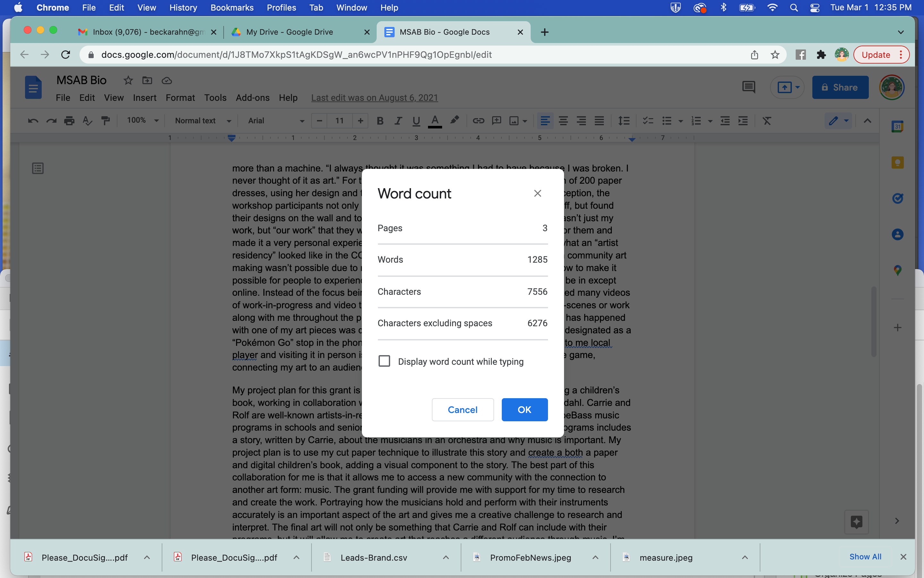Click the Add comment icon in toolbar

pos(496,121)
